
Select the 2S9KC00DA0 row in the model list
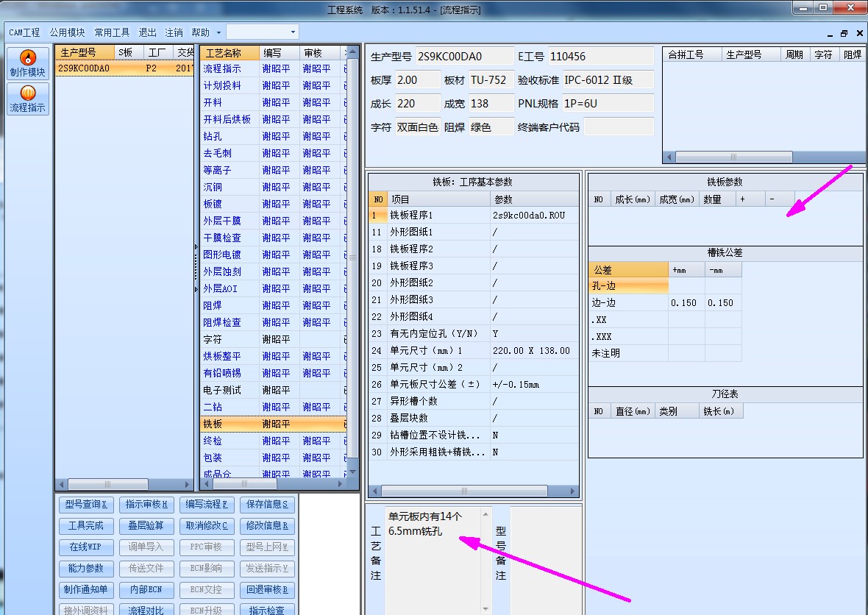coord(124,68)
